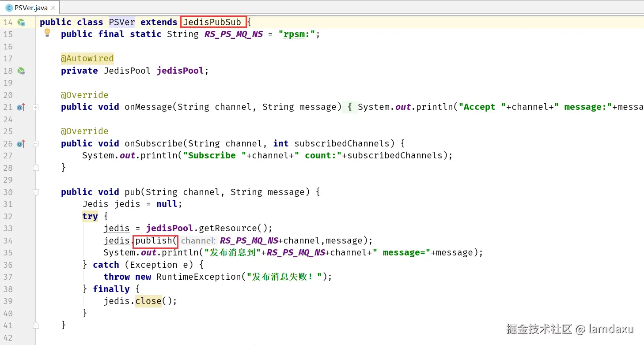This screenshot has width=644, height=345.
Task: Click the override gutter icon beside onMessage
Action: (21, 107)
